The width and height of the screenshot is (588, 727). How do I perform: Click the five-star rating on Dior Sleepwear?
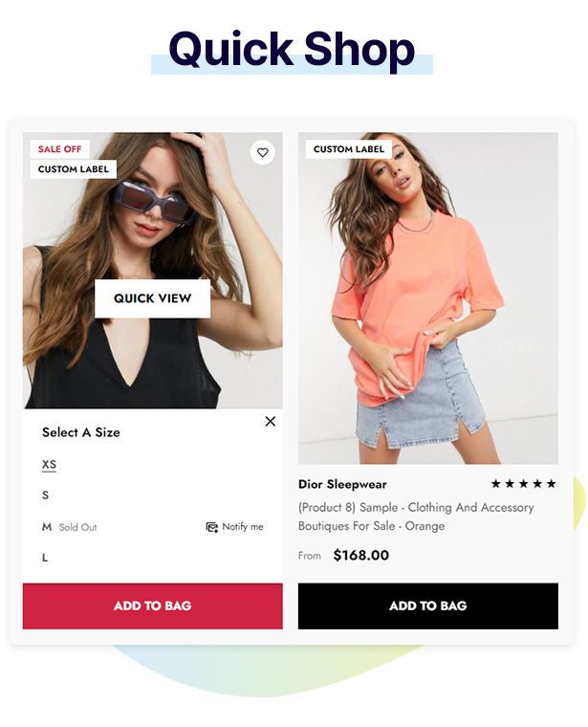[x=524, y=484]
